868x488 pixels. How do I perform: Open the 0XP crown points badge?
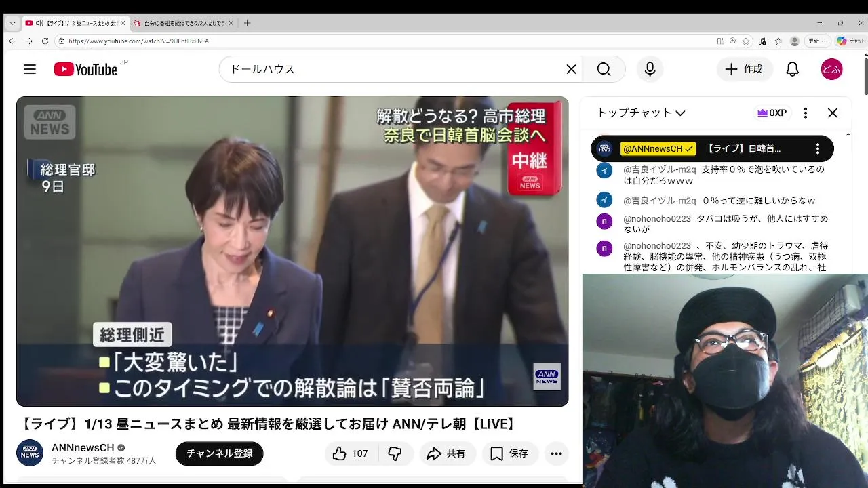[772, 113]
